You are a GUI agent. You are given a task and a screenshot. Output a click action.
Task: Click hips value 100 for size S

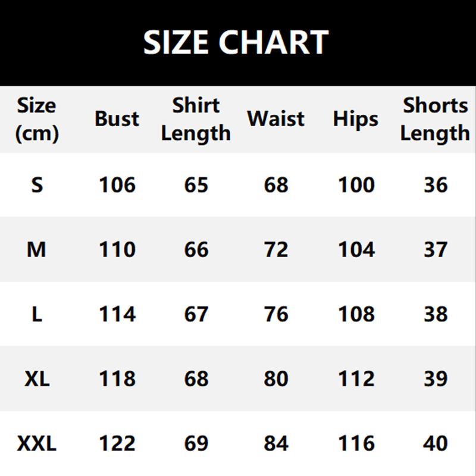[356, 185]
